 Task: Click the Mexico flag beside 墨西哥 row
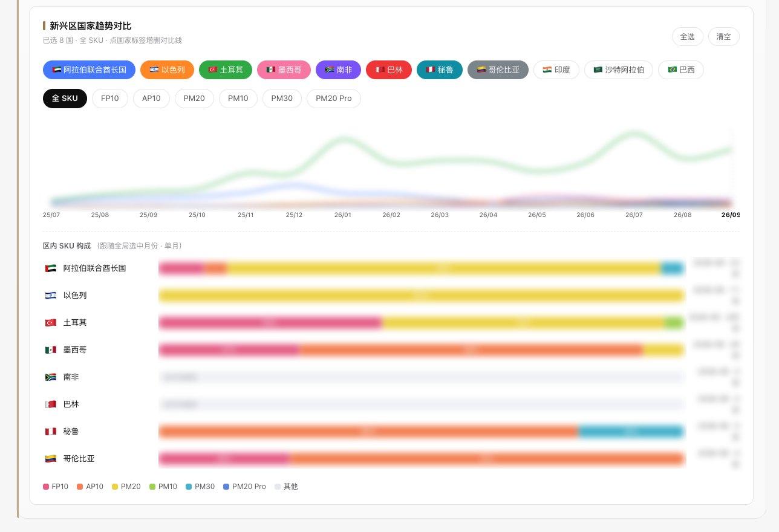point(51,350)
